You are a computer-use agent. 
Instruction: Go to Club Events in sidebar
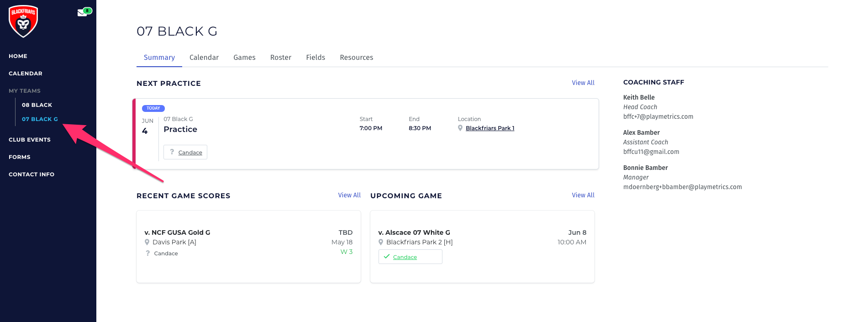tap(30, 140)
